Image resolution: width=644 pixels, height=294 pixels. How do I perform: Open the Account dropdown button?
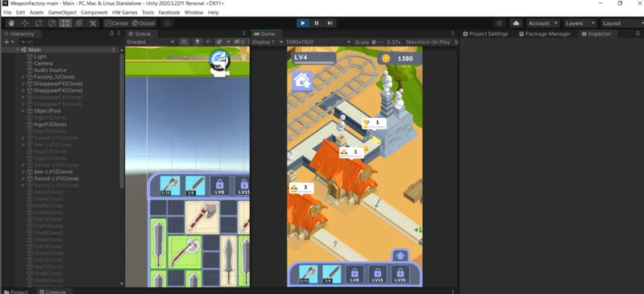pos(542,23)
